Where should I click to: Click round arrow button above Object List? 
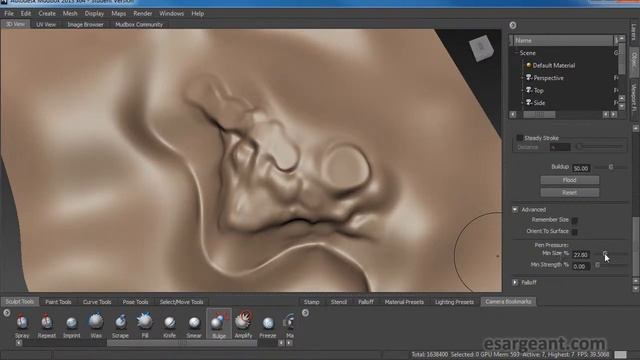click(x=513, y=25)
